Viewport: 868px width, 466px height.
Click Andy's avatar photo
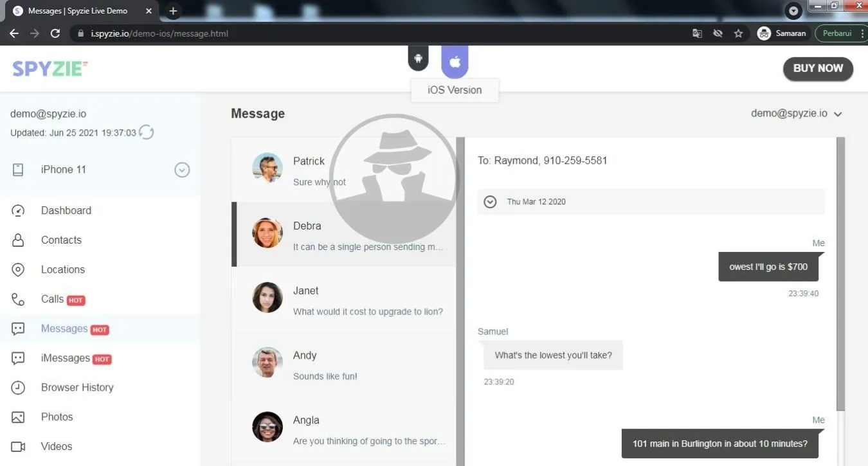[x=267, y=363]
